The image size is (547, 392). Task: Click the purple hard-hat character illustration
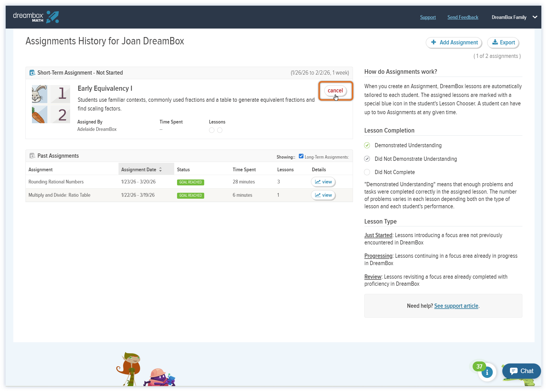point(159,377)
